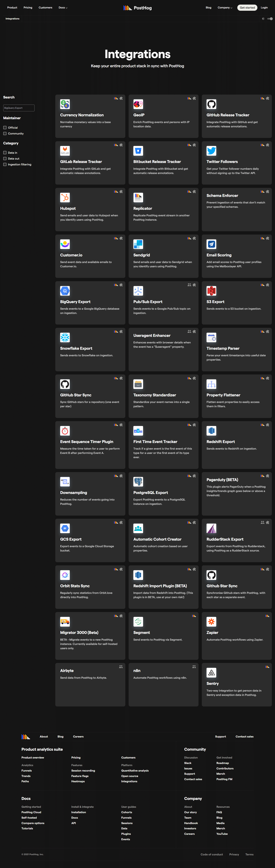Select the Customer.io integration icon
The height and width of the screenshot is (868, 275).
[65, 244]
